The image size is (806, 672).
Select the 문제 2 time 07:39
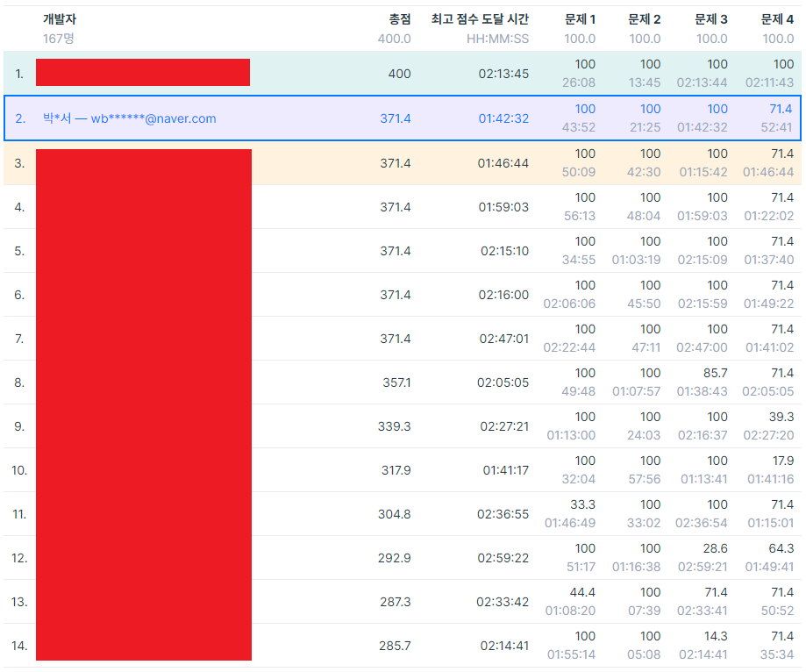[x=645, y=611]
